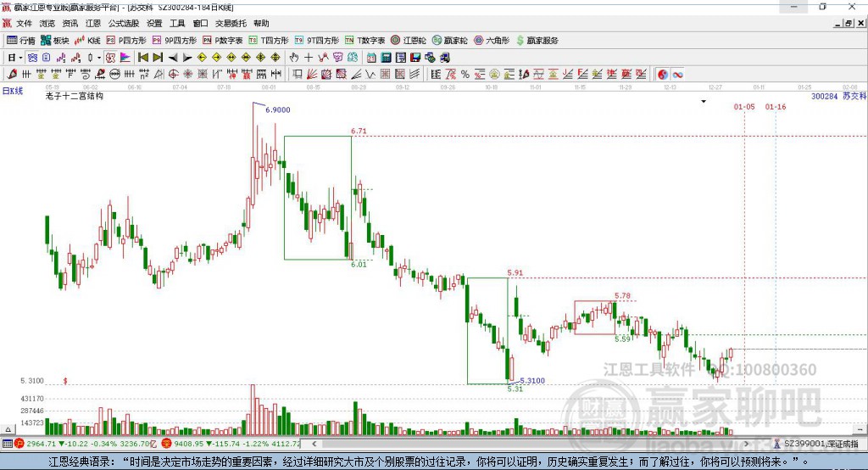Open the candlestick style dropdown arrow
Viewport: 868px width, 470px height.
coord(99,58)
